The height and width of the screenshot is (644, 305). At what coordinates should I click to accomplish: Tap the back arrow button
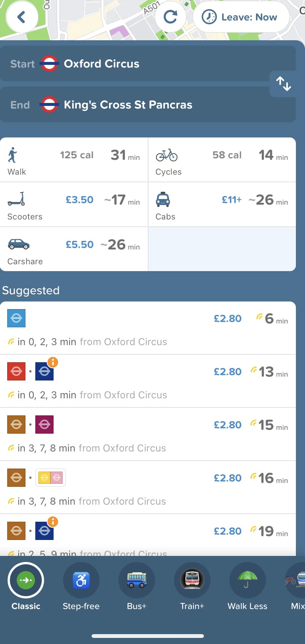coord(22,17)
